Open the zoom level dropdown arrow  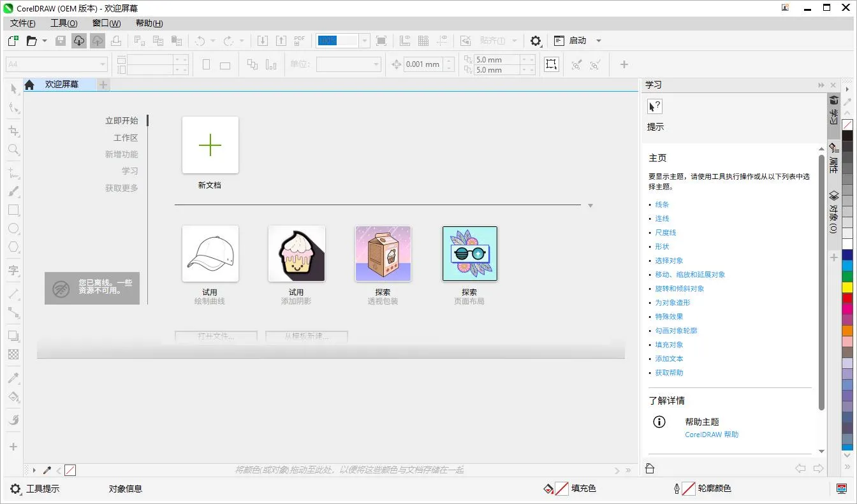(x=364, y=41)
